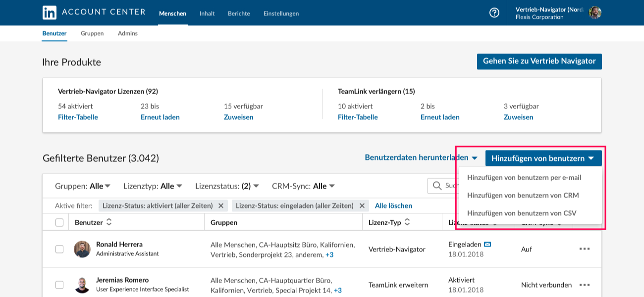
Task: Click the Gruppen column header
Action: tap(224, 223)
